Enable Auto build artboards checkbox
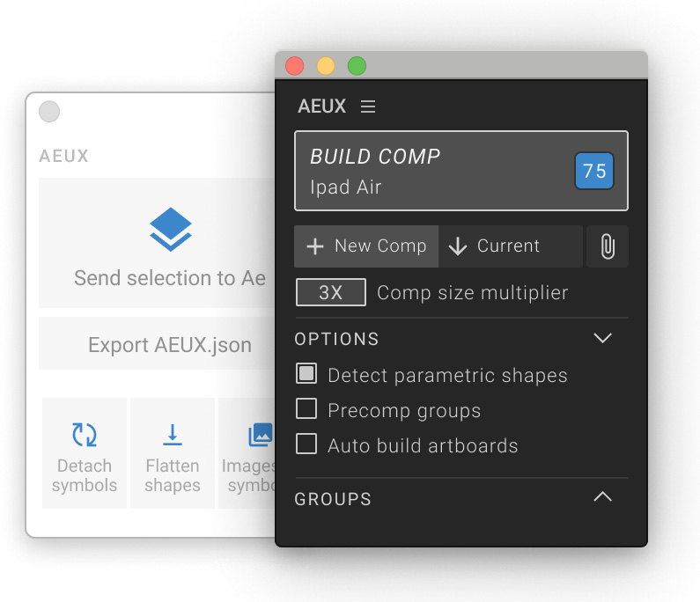Image resolution: width=700 pixels, height=602 pixels. [306, 444]
